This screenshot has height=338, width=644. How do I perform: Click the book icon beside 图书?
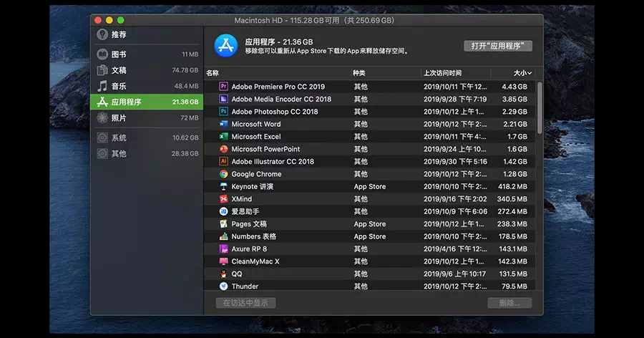102,54
